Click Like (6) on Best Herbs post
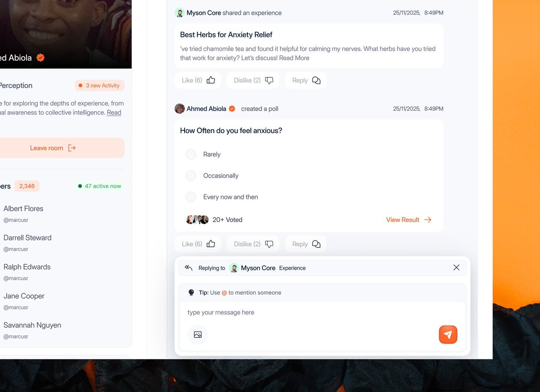This screenshot has width=540, height=392. (x=198, y=80)
